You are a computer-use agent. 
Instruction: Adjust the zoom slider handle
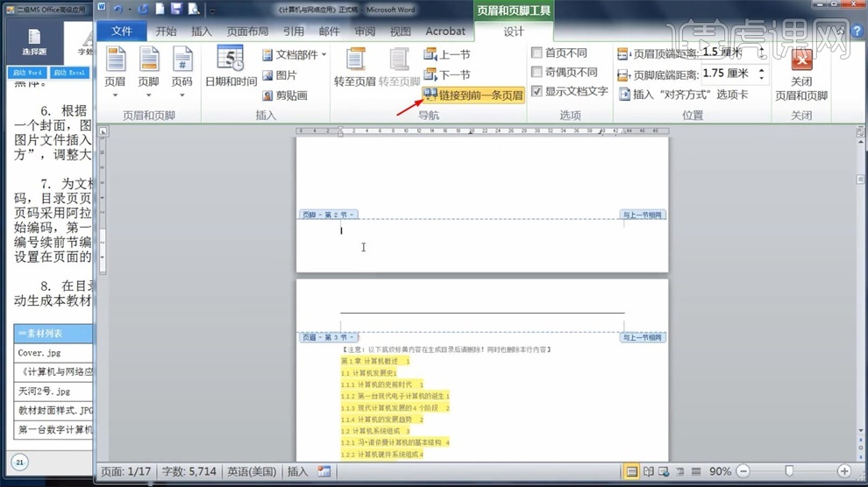[x=789, y=471]
